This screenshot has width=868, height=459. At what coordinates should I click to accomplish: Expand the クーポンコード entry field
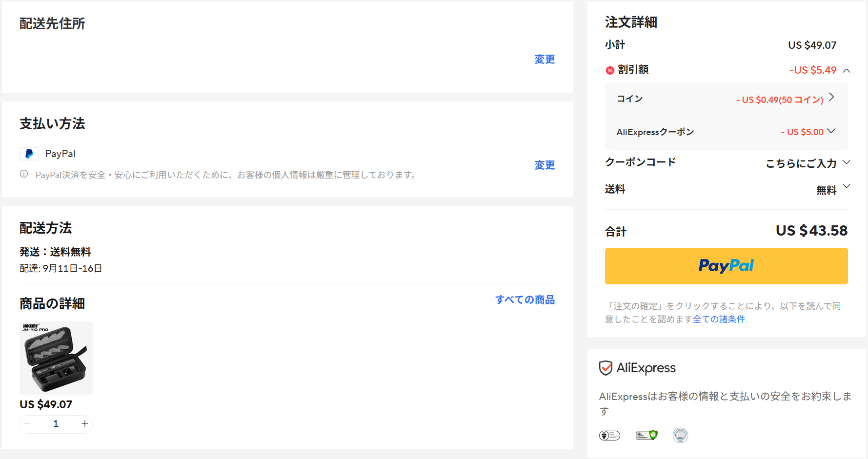[847, 162]
